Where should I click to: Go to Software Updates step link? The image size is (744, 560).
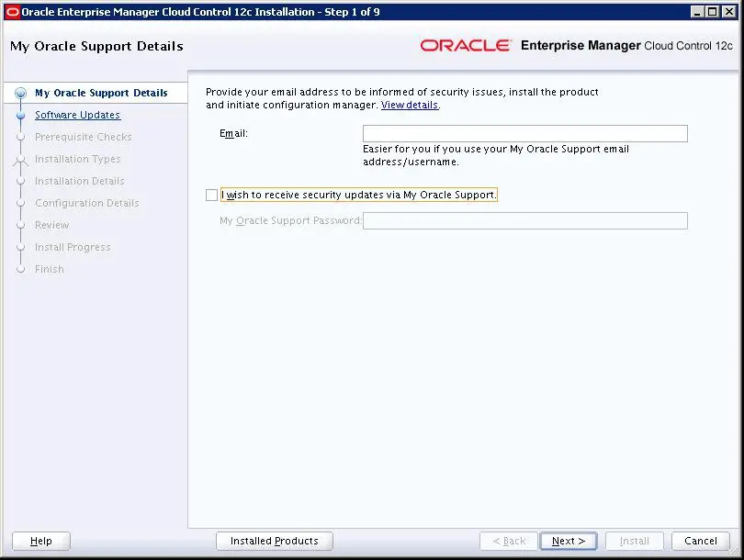(78, 115)
